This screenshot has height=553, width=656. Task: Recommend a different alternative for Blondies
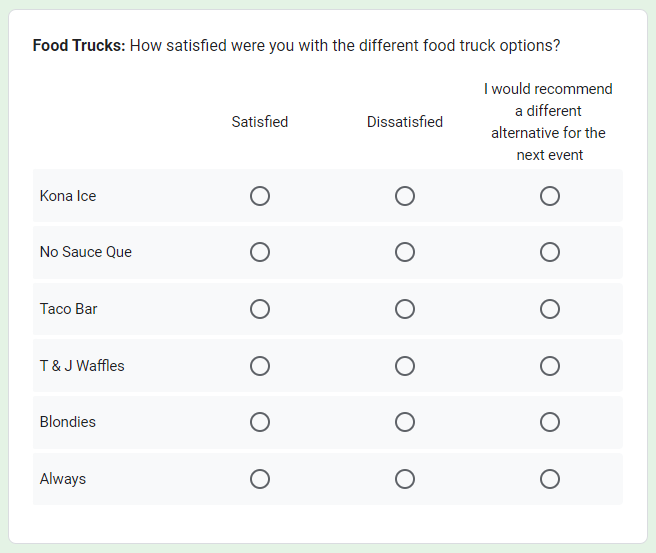[x=549, y=422]
